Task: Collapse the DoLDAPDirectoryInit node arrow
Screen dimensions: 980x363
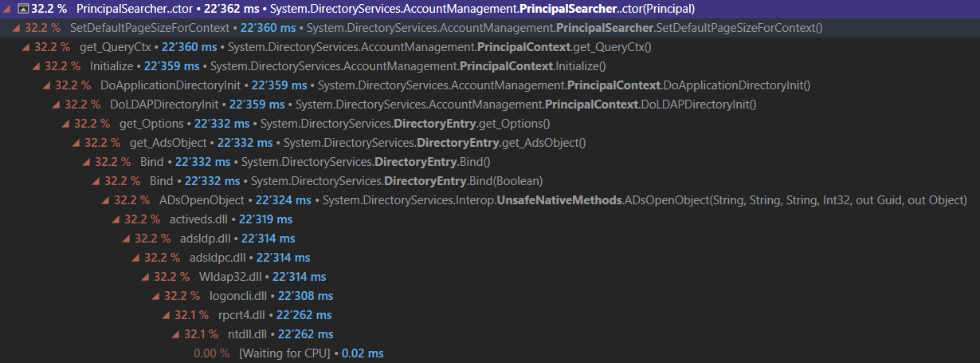Action: pyautogui.click(x=56, y=105)
